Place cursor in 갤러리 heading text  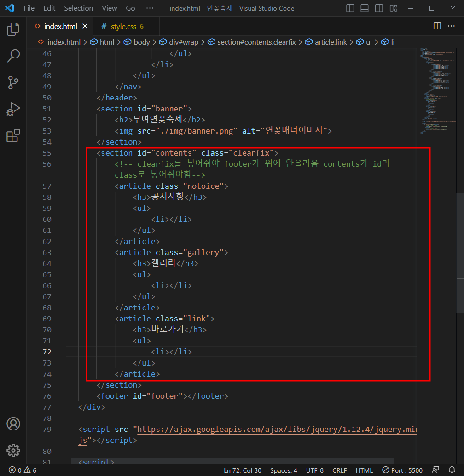[x=163, y=263]
